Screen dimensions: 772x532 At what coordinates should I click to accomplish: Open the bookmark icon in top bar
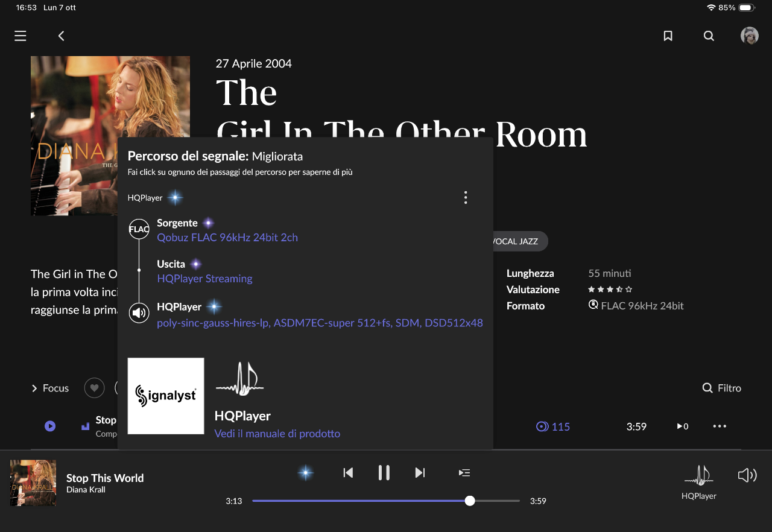pyautogui.click(x=668, y=36)
